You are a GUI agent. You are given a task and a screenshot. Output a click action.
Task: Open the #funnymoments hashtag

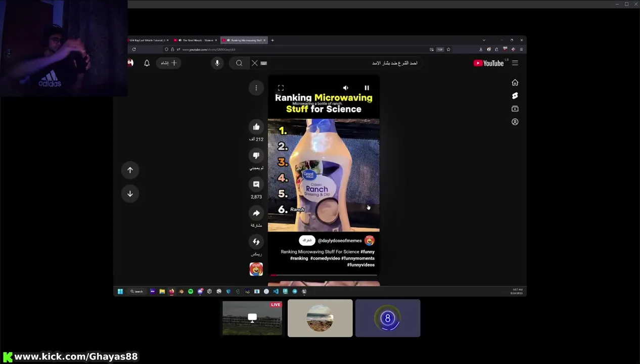click(x=358, y=258)
